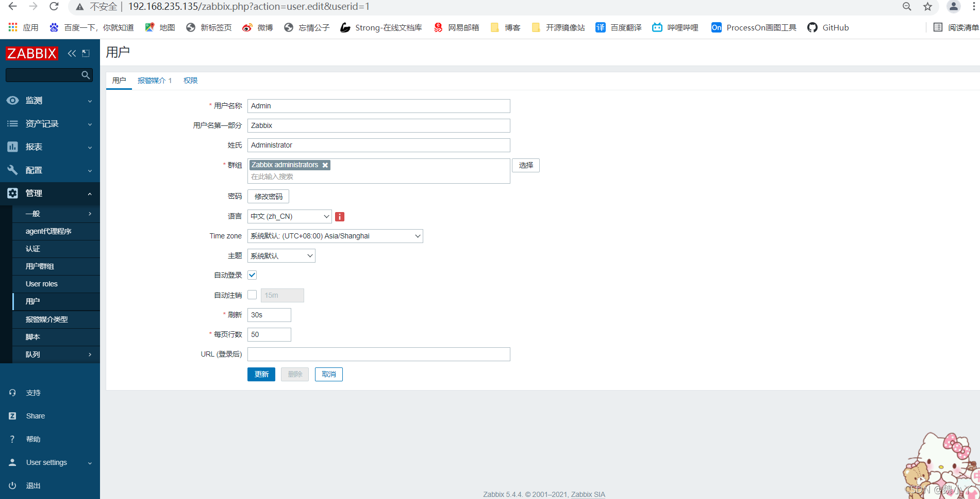Image resolution: width=980 pixels, height=499 pixels.
Task: Switch to the 用户 tab
Action: pyautogui.click(x=119, y=81)
